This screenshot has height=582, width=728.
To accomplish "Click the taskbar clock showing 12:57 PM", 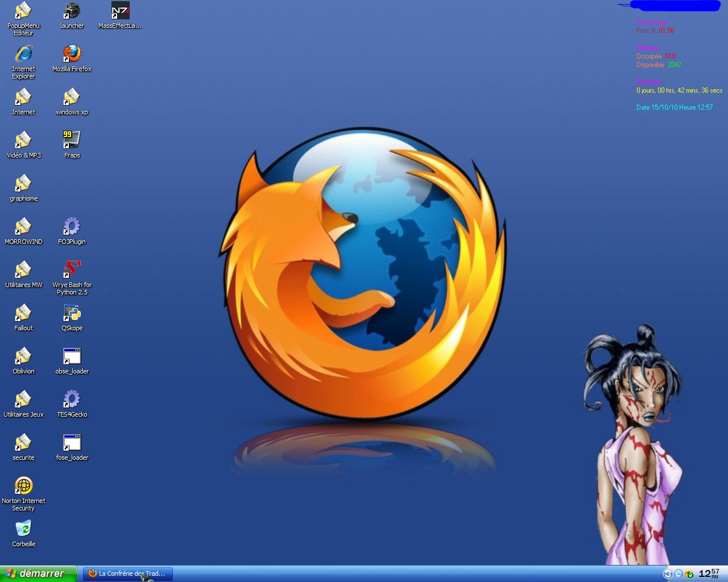I will coord(709,573).
